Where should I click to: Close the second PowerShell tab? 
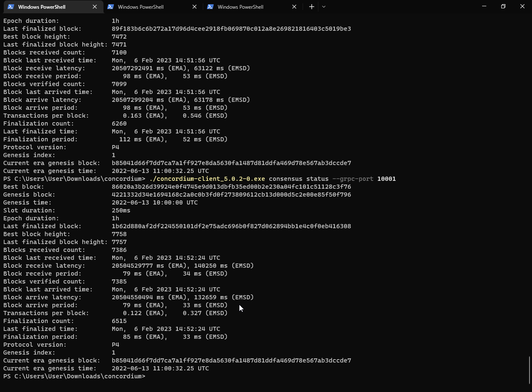pyautogui.click(x=194, y=7)
